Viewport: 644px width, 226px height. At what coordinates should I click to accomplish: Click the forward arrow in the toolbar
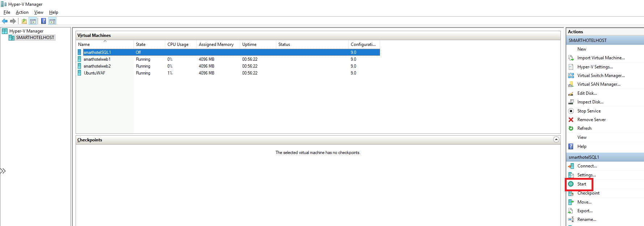[13, 21]
